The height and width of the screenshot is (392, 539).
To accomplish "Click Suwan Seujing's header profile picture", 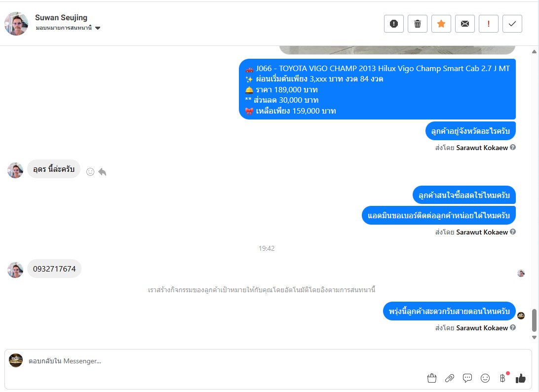I will coord(16,24).
